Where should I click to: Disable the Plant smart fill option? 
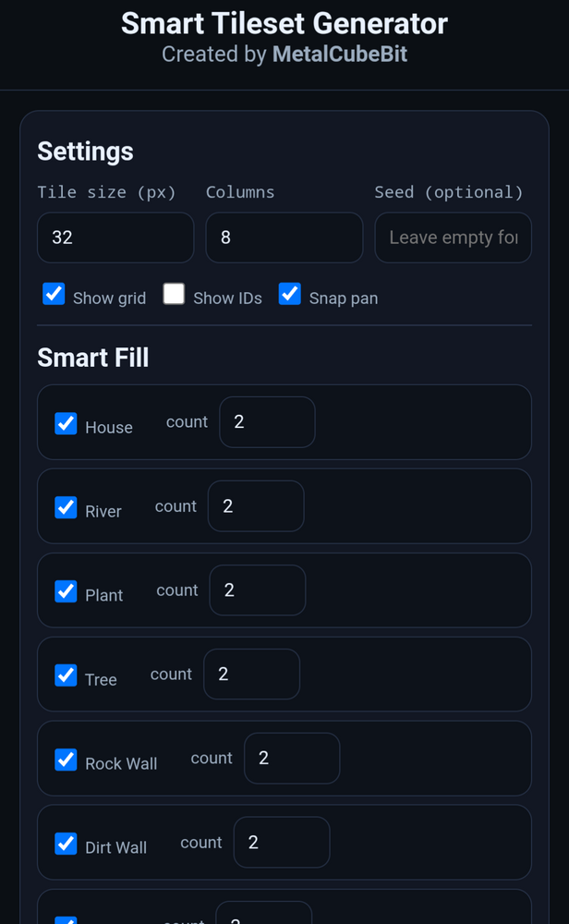[65, 591]
